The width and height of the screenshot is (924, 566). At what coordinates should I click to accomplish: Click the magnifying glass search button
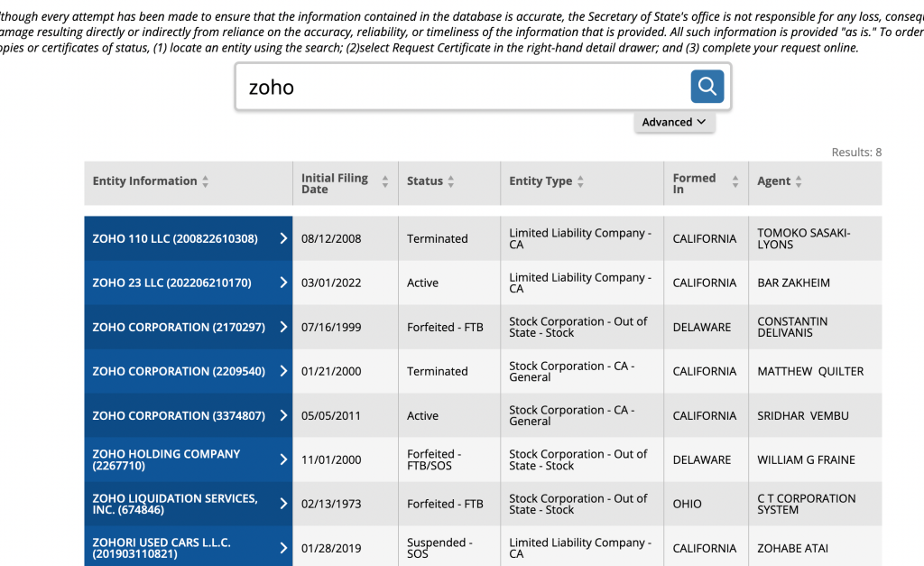click(707, 87)
